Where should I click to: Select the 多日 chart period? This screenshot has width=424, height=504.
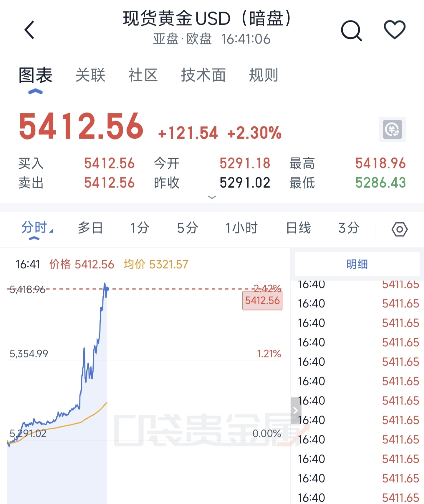[x=90, y=228]
